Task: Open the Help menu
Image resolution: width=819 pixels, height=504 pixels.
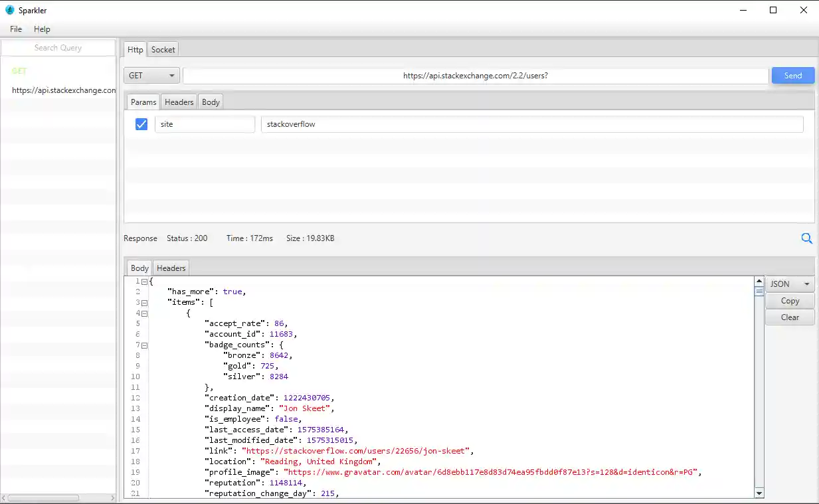Action: pyautogui.click(x=42, y=29)
